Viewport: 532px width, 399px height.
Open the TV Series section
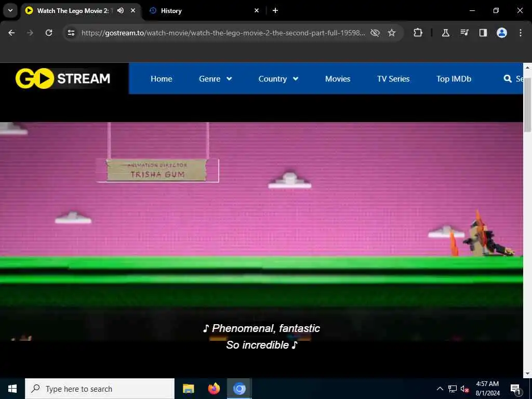[393, 79]
